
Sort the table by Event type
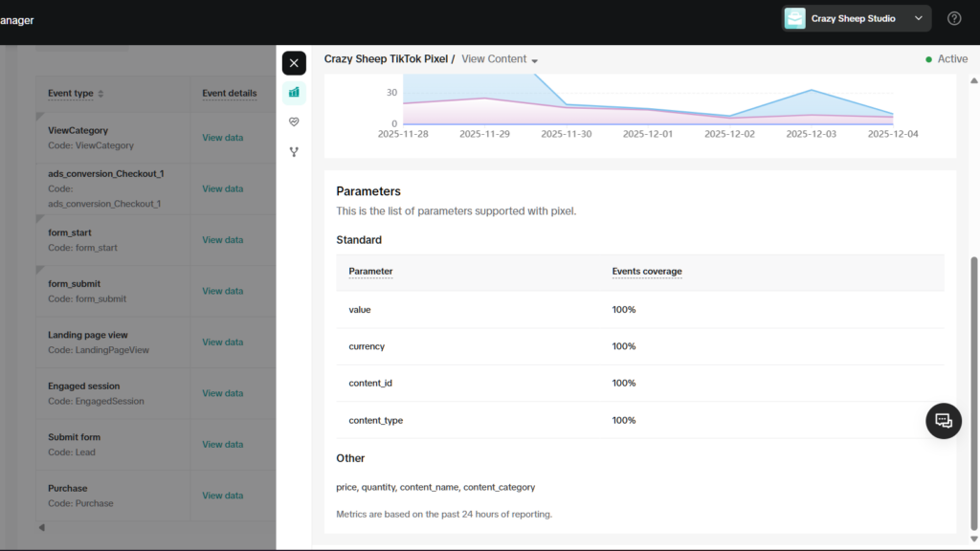pos(100,94)
